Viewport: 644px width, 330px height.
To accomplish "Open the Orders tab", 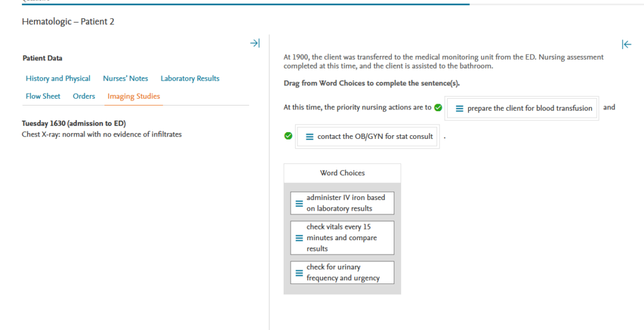I will click(x=84, y=96).
